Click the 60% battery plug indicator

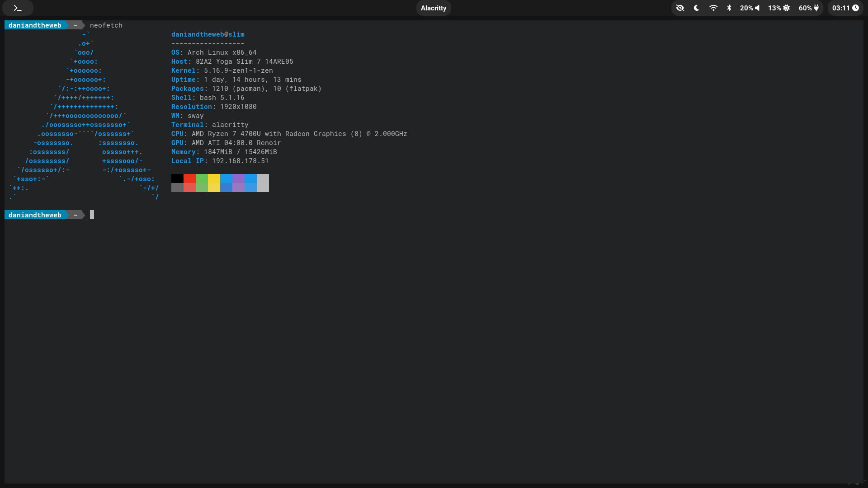pos(809,8)
